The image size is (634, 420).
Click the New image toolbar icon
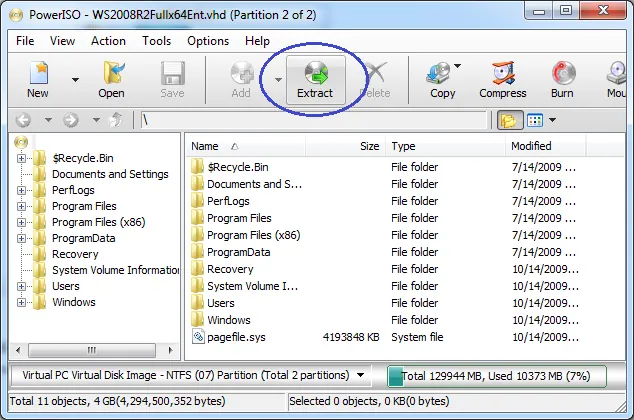point(39,73)
